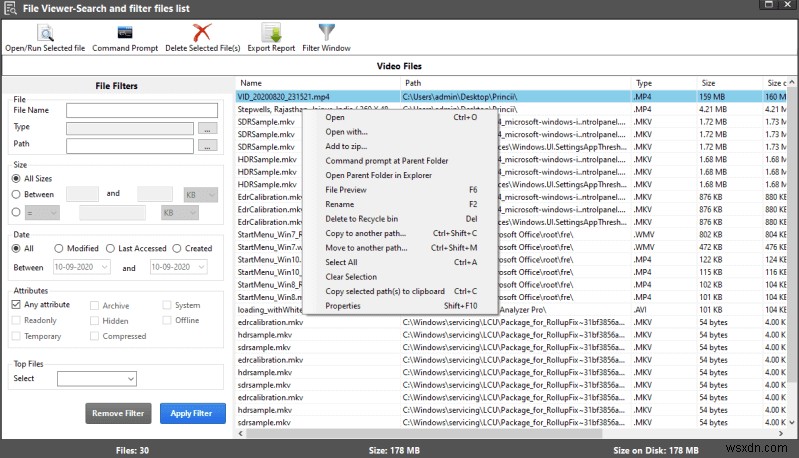Click the app icon in the title bar

(x=9, y=8)
